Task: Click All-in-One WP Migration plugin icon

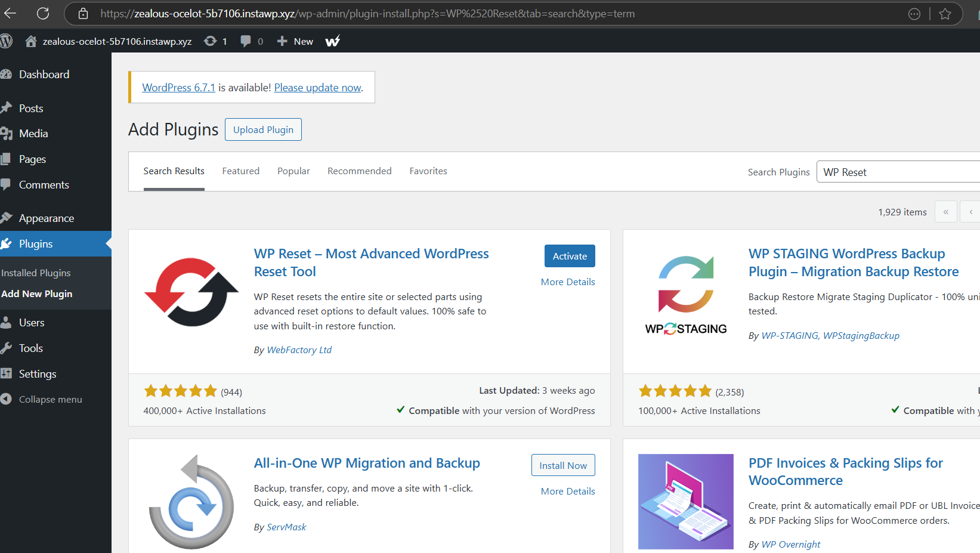Action: pos(191,502)
